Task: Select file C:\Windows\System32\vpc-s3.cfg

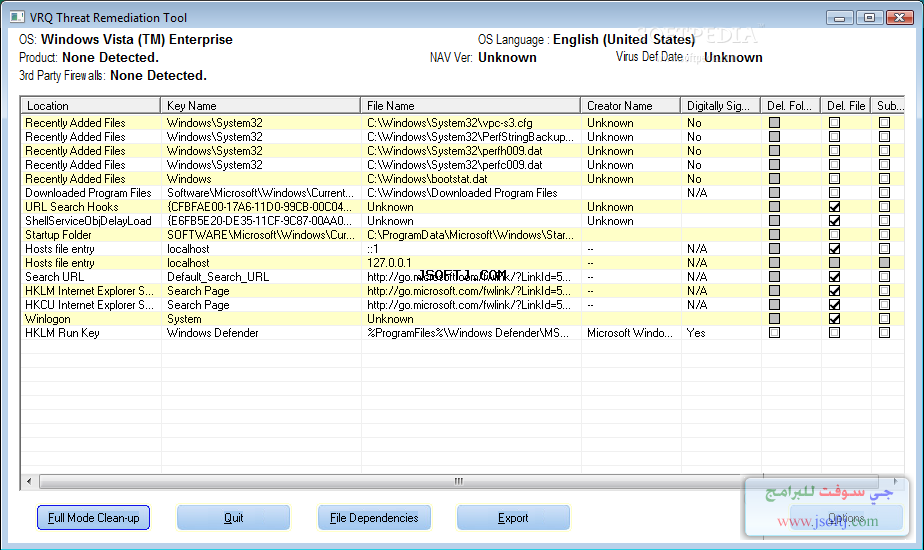Action: click(x=450, y=123)
